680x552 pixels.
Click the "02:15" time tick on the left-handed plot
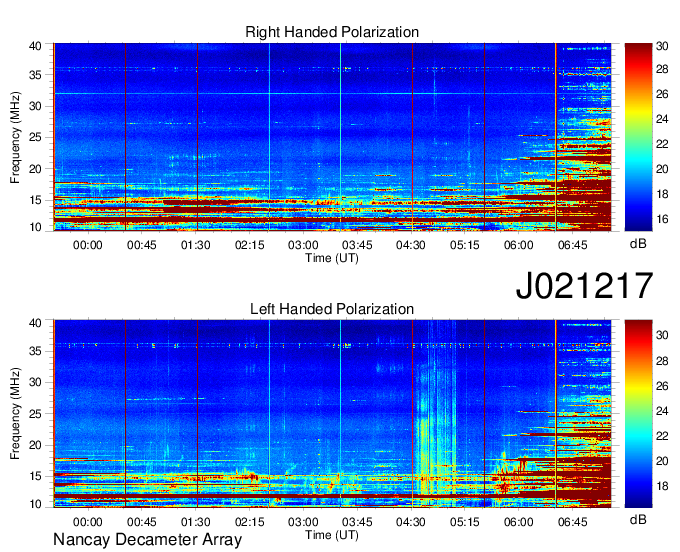(x=250, y=522)
